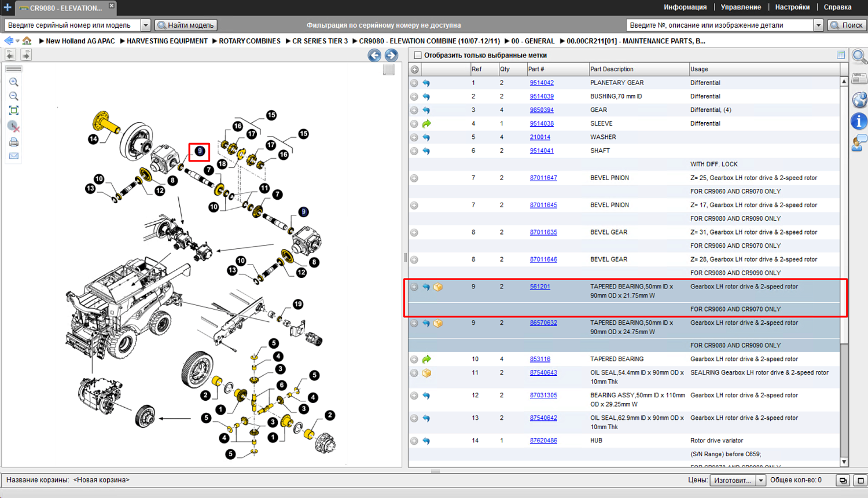
Task: Open the feedback chat icon in right sidebar
Action: pyautogui.click(x=859, y=142)
